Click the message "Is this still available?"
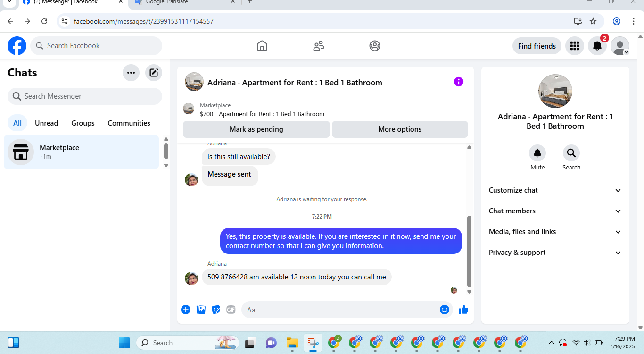This screenshot has height=354, width=644. [239, 157]
